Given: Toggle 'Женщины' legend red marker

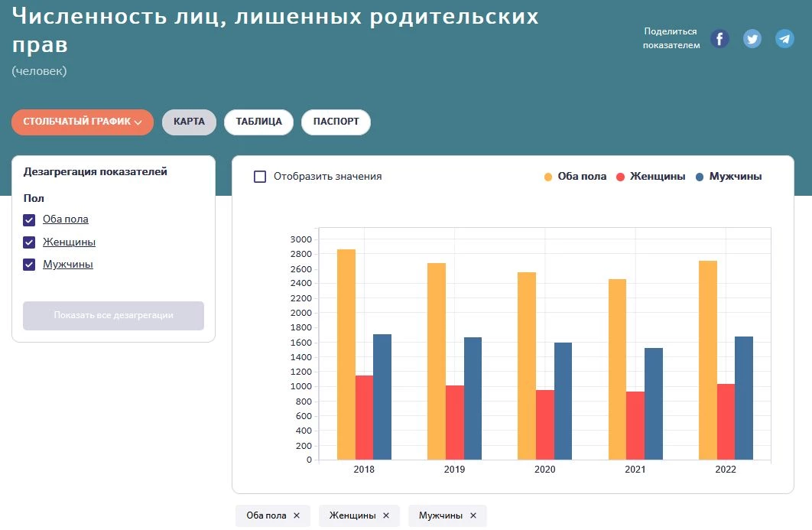Looking at the screenshot, I should 620,177.
